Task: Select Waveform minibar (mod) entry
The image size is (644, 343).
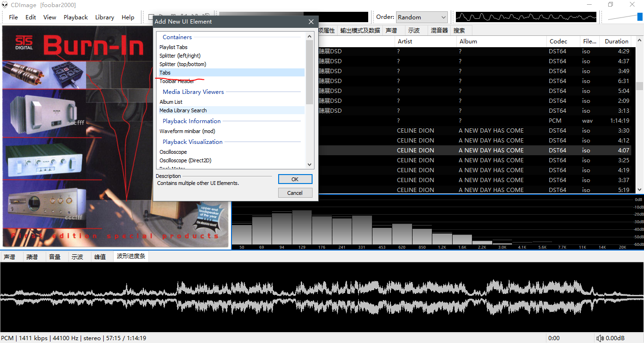Action: pos(187,131)
